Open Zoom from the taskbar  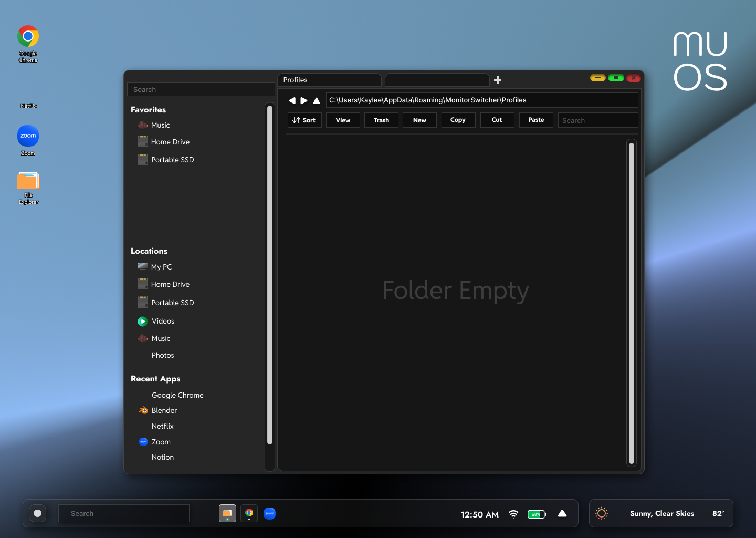[x=269, y=513]
